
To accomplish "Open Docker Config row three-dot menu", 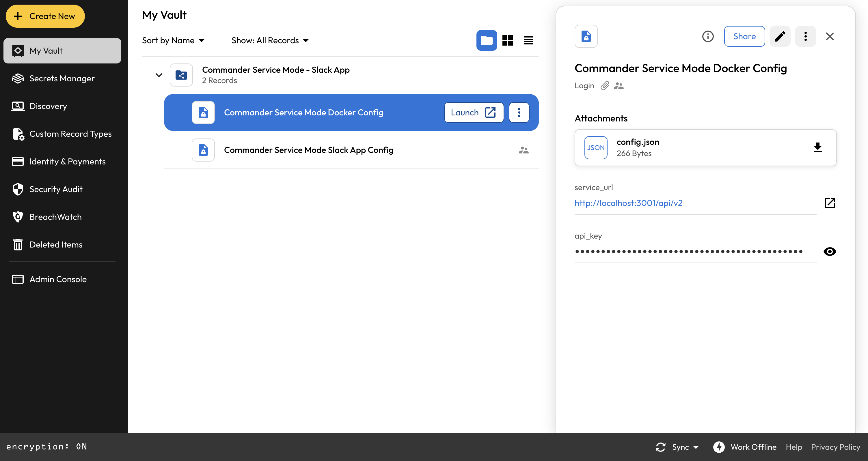I will [519, 113].
